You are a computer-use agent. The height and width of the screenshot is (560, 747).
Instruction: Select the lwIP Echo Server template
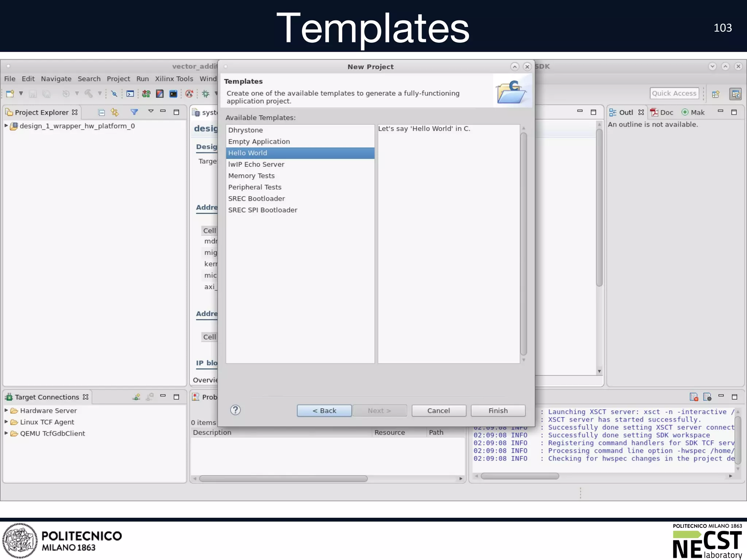click(300, 164)
